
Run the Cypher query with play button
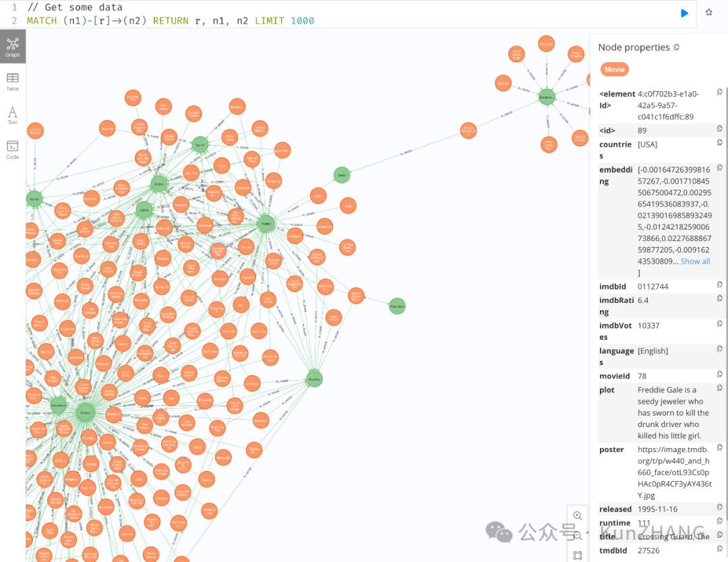[x=684, y=13]
